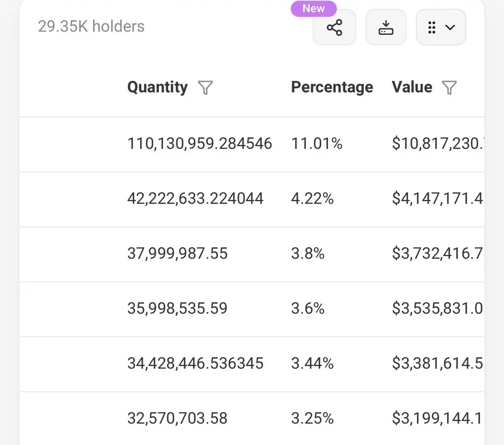Click the 3.44% percentage cell
Image resolution: width=504 pixels, height=445 pixels.
[312, 364]
